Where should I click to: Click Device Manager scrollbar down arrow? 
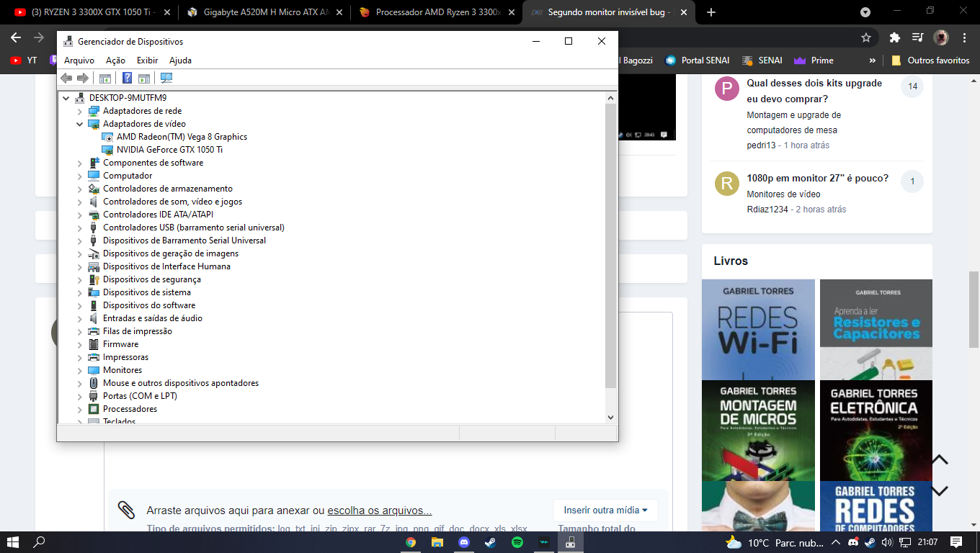click(x=611, y=417)
